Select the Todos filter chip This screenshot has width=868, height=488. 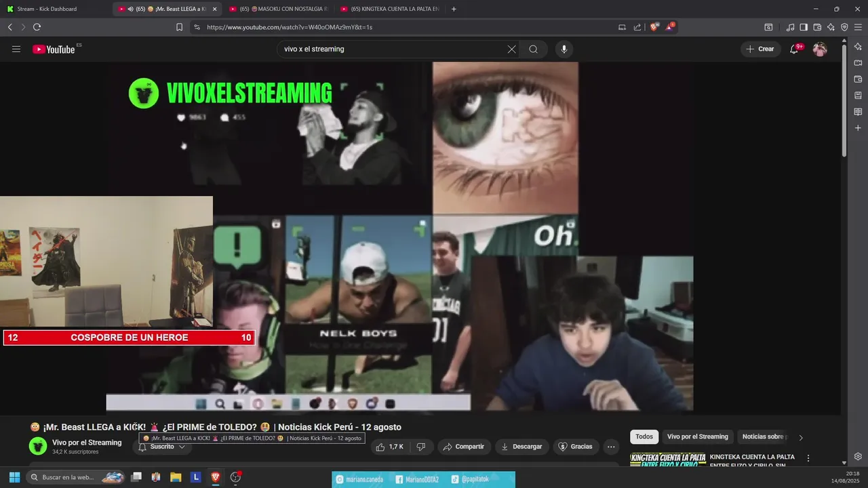644,436
